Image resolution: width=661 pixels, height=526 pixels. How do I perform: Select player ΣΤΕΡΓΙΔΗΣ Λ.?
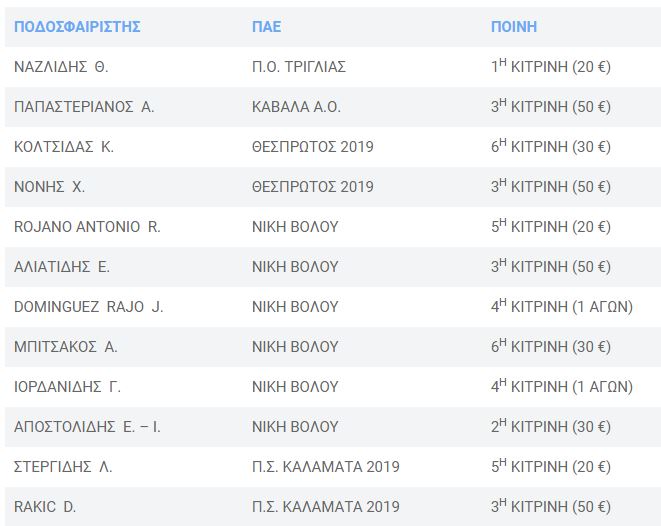tap(63, 467)
